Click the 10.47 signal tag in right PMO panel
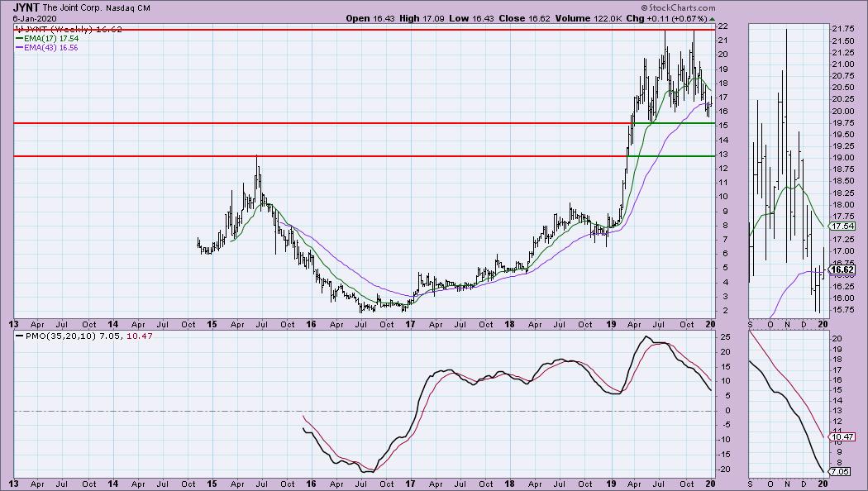The height and width of the screenshot is (491, 868). coord(843,436)
